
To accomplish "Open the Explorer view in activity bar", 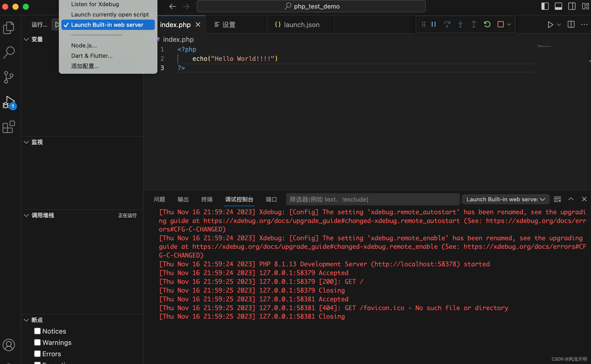I will pyautogui.click(x=9, y=27).
